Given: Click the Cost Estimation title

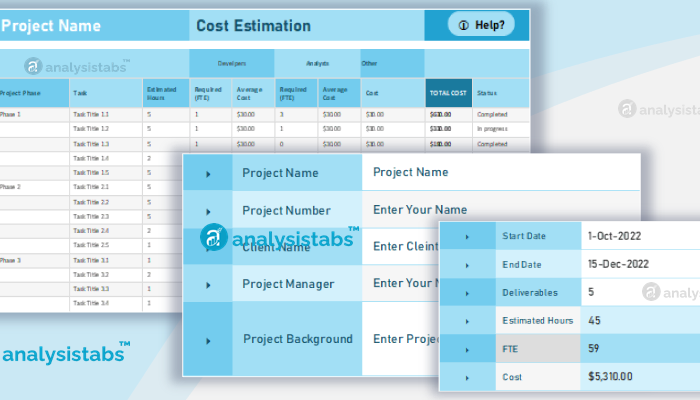Looking at the screenshot, I should 253,26.
